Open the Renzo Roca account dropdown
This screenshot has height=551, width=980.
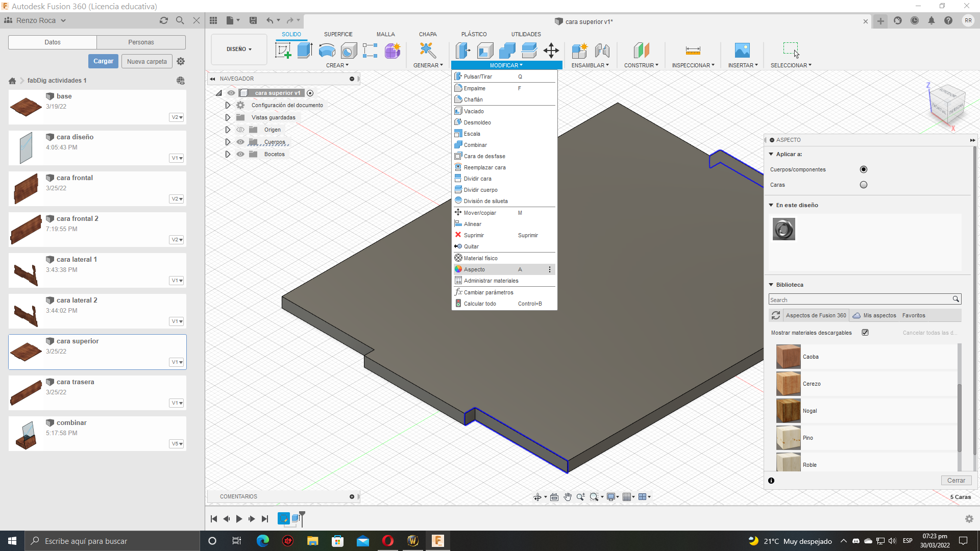41,20
